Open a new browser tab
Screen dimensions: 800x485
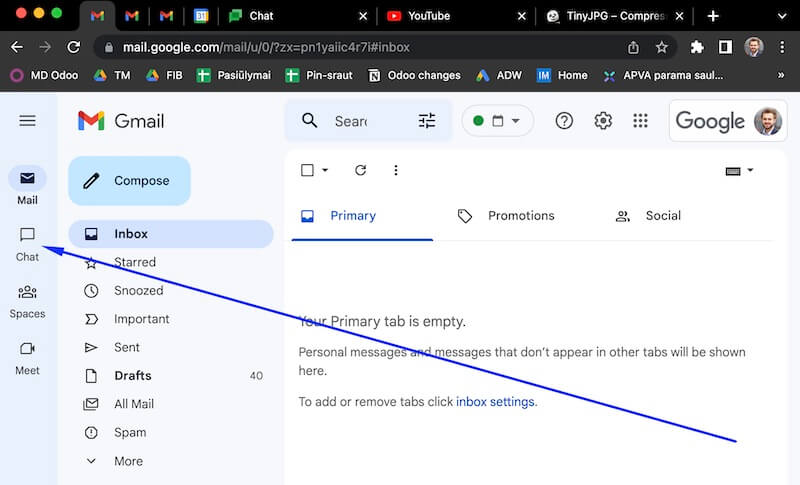coord(713,16)
